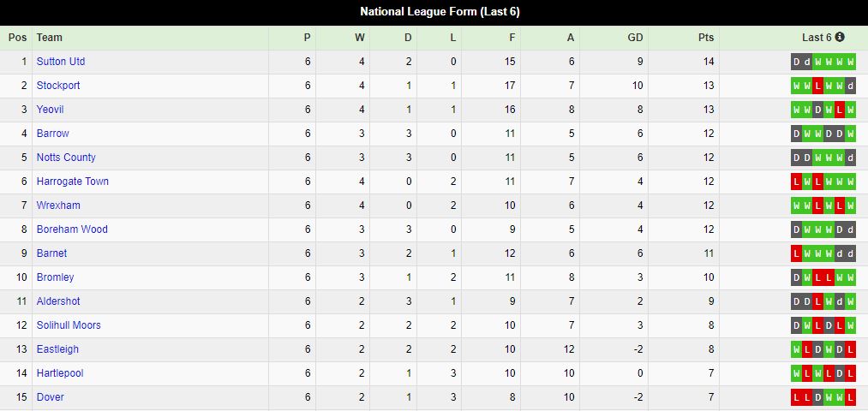Click the lowercase d badge in Notts County's form

[x=850, y=158]
